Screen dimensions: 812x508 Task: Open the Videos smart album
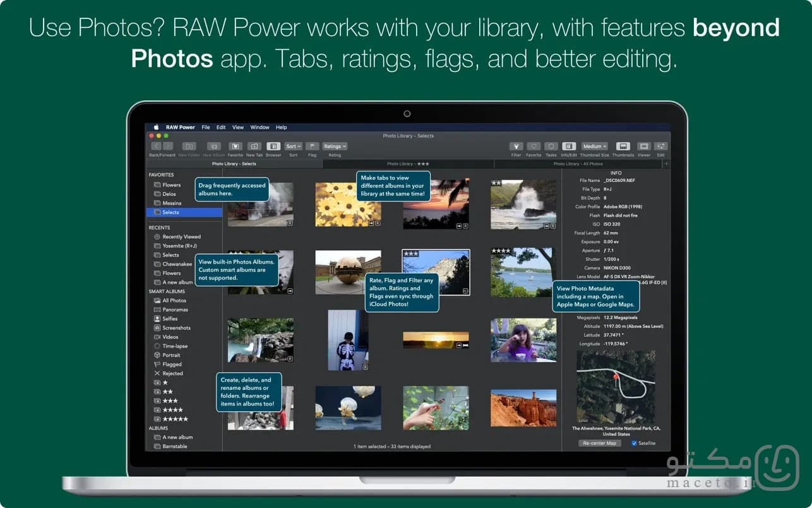(166, 337)
